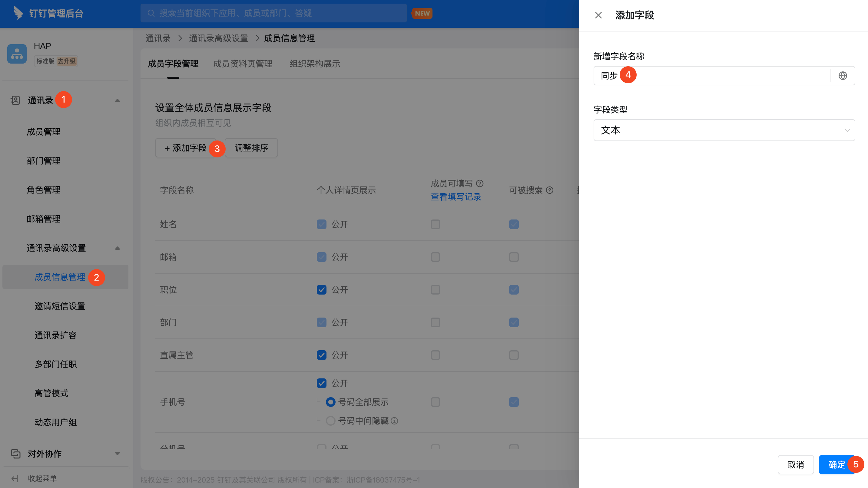Screen dimensions: 868x488
Task: Click the HAP organization avatar icon
Action: [17, 54]
